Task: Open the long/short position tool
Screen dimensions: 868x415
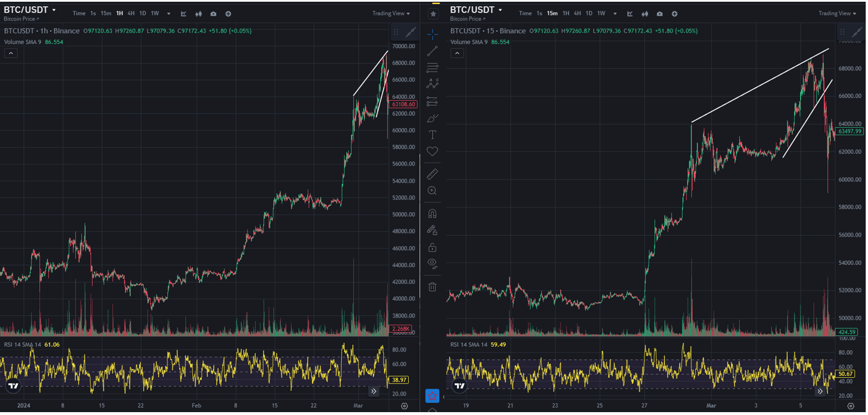Action: pos(432,101)
